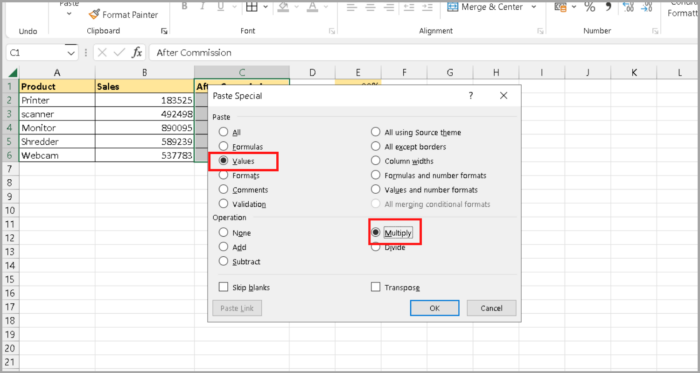Apply Accounting Number Format
The height and width of the screenshot is (373, 700).
click(561, 7)
